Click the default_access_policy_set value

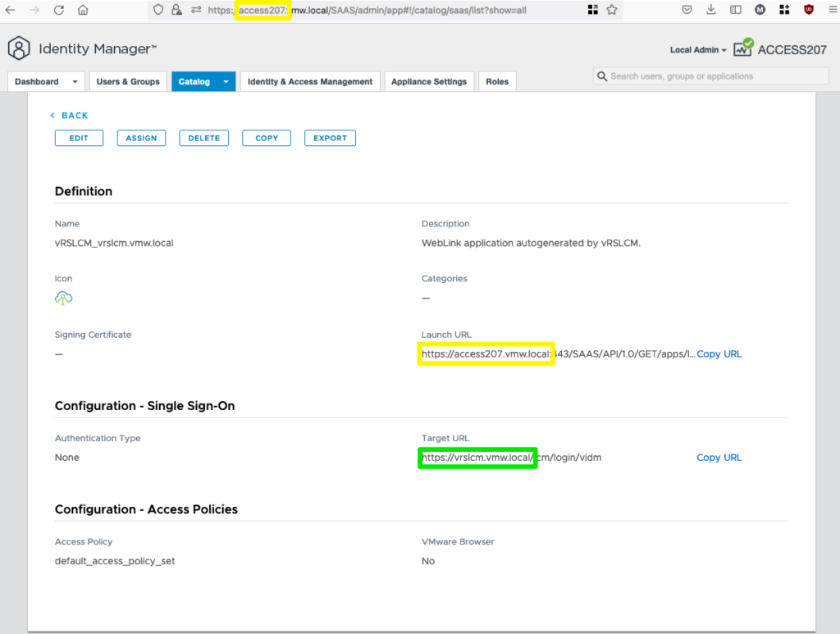tap(115, 561)
